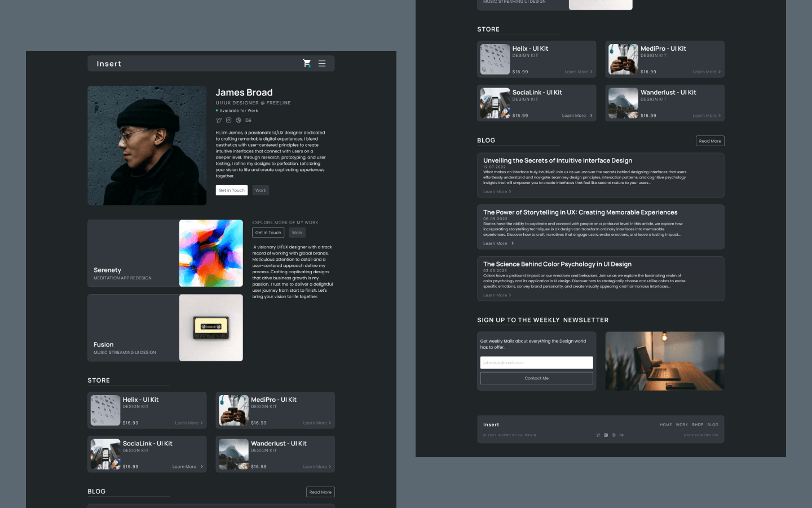Screen dimensions: 812x508
Task: Click the footer Behance icon
Action: coord(621,435)
